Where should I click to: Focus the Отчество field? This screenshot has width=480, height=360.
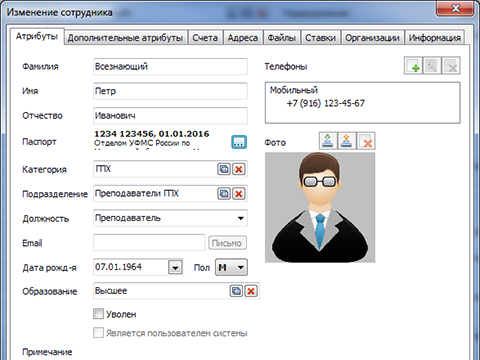170,116
